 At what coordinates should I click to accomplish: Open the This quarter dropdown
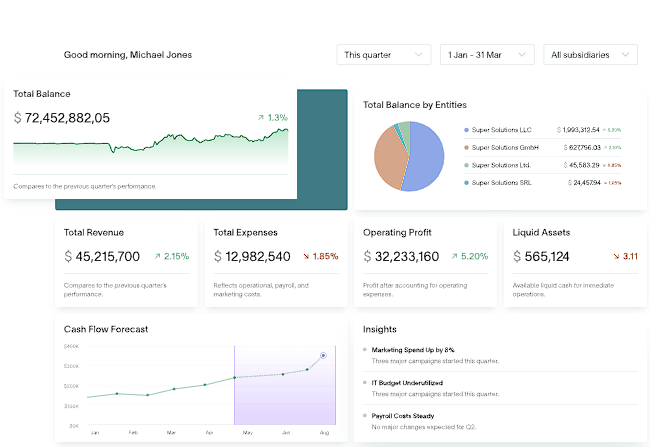coord(384,55)
